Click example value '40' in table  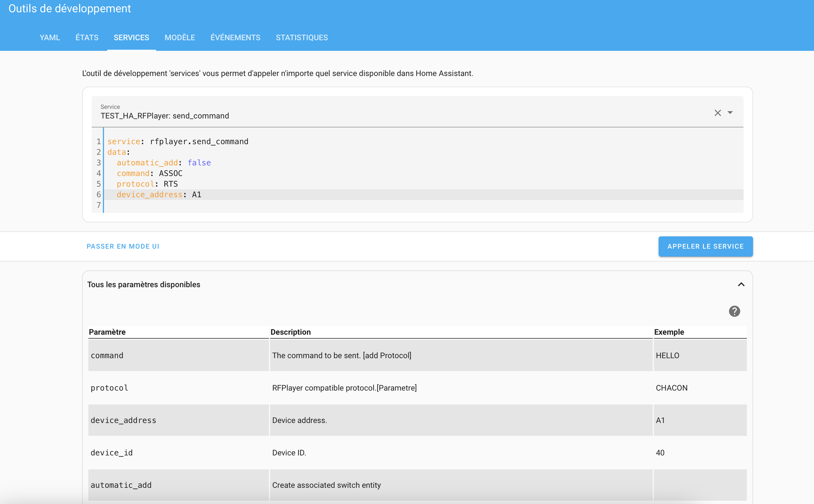click(660, 453)
